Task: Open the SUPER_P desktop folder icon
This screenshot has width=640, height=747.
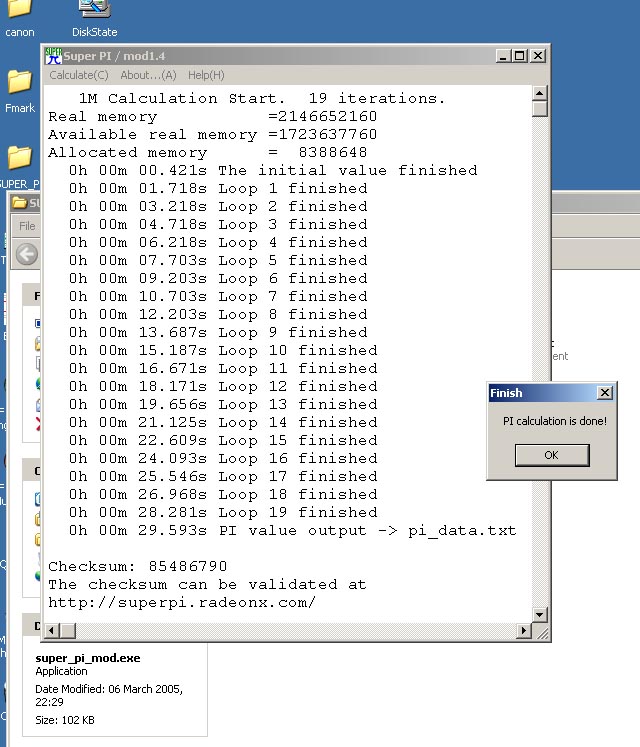Action: (20, 168)
